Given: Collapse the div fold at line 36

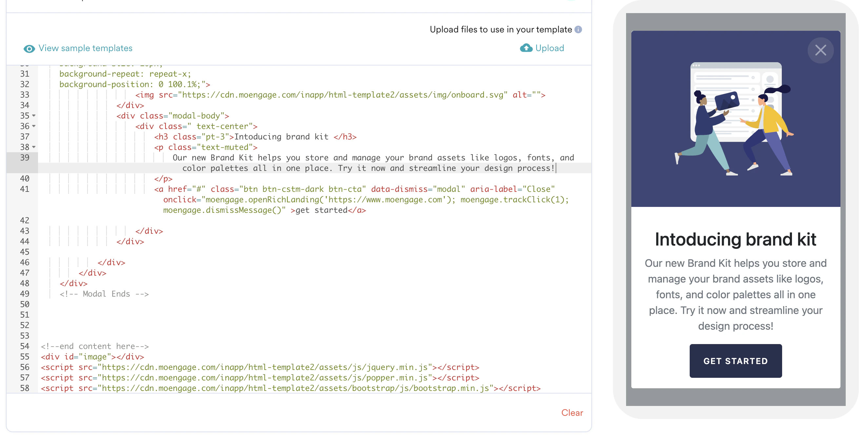Looking at the screenshot, I should point(34,126).
